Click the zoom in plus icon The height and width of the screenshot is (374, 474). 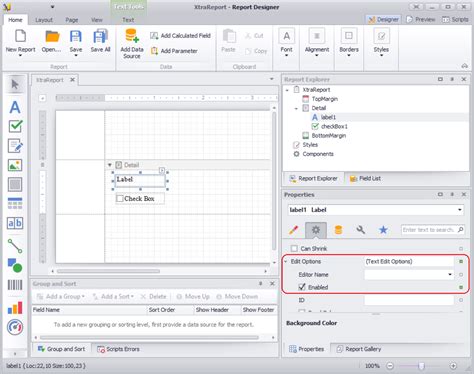click(453, 366)
